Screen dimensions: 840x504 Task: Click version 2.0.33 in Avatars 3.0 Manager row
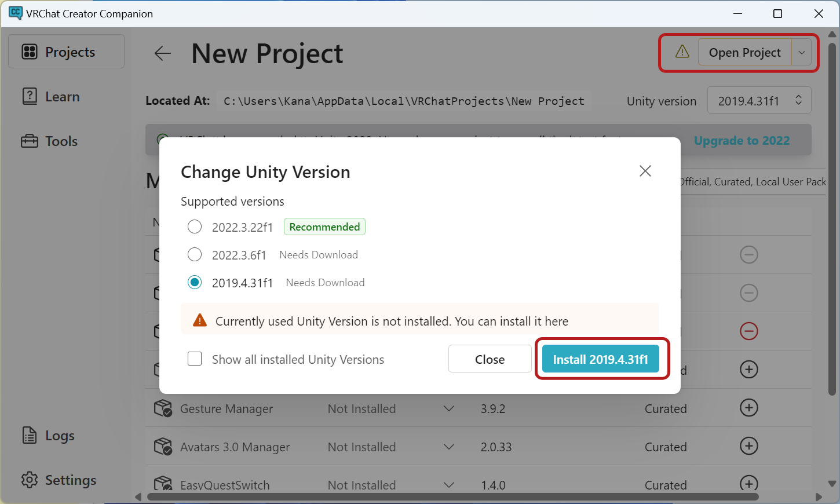click(x=496, y=447)
